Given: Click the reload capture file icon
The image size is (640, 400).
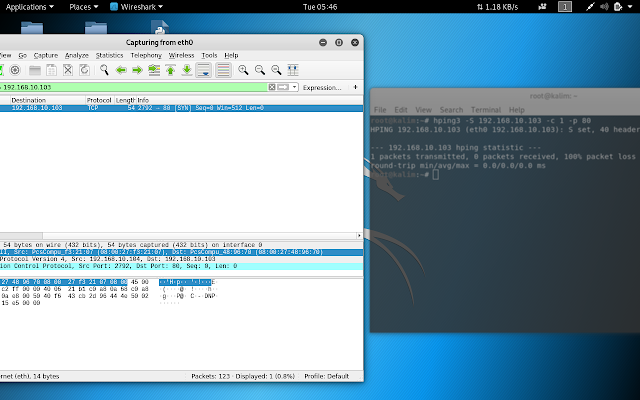Looking at the screenshot, I should click(x=84, y=70).
